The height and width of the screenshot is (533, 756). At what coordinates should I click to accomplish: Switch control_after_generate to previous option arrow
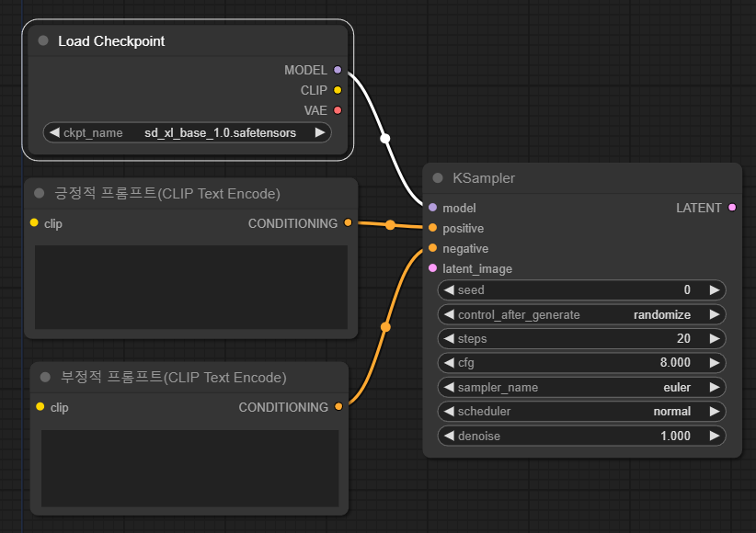(449, 314)
